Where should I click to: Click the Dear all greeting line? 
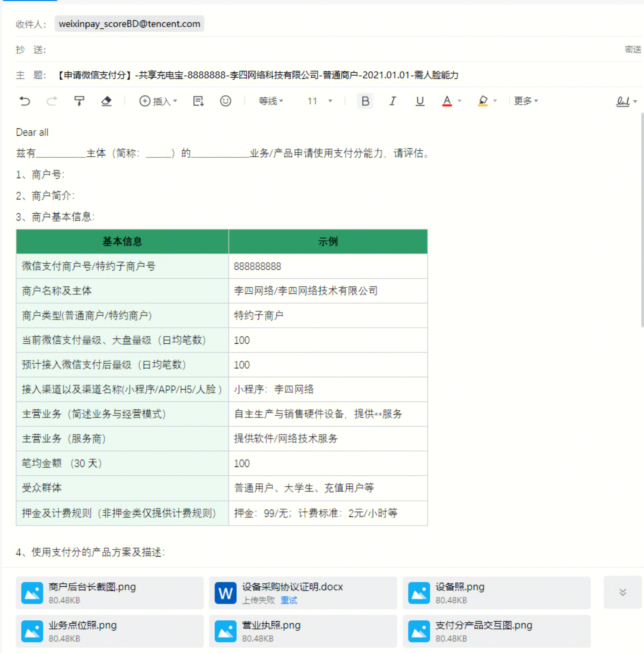coord(32,132)
